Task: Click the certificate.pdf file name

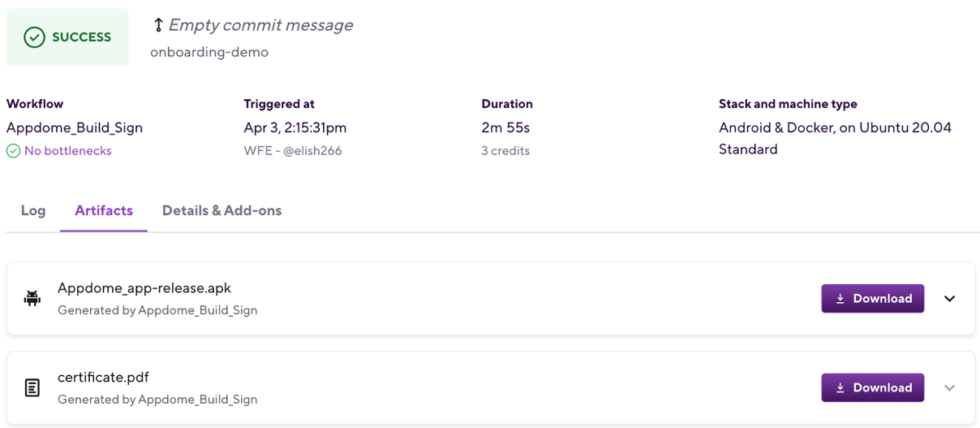Action: pos(103,378)
